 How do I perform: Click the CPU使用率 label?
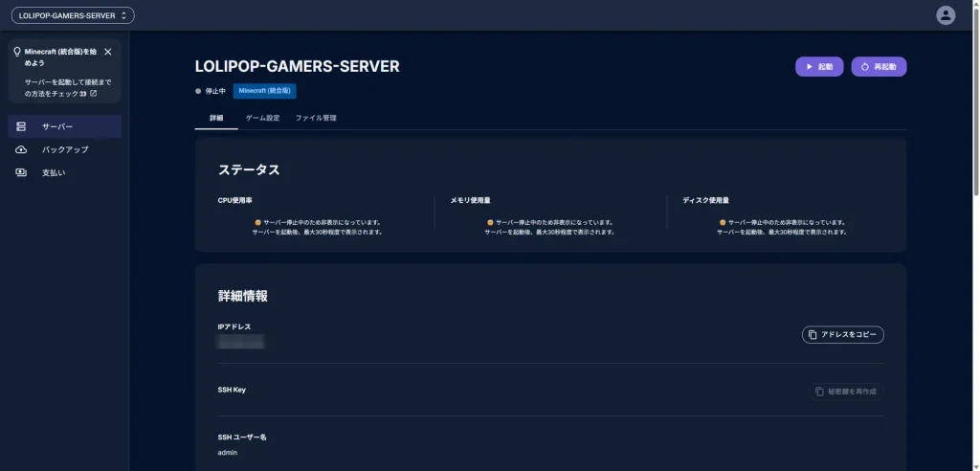click(x=235, y=201)
